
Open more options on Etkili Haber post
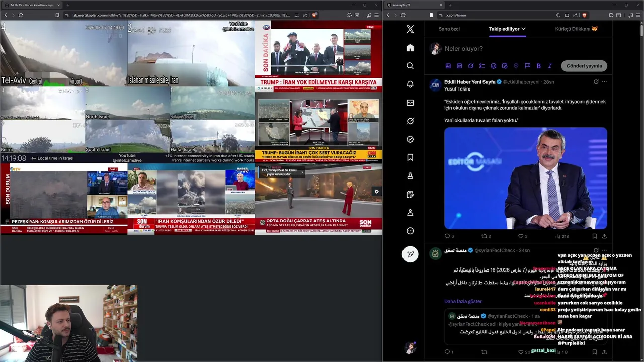tap(604, 82)
